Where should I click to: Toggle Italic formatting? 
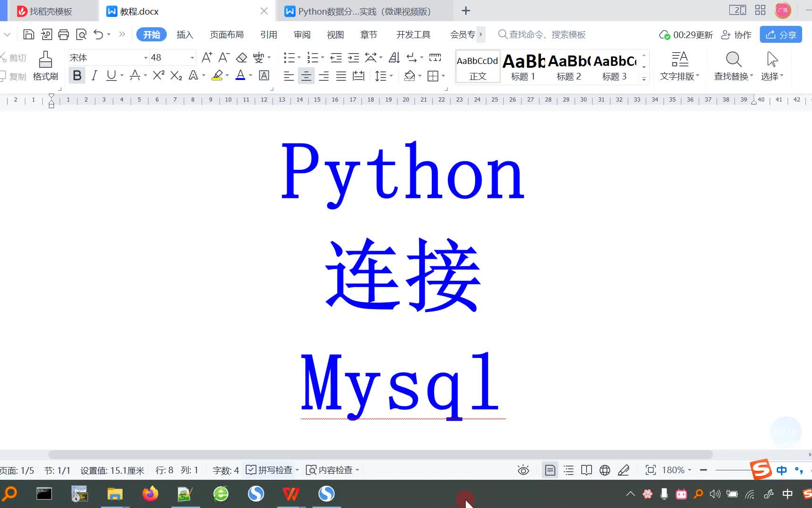tap(94, 75)
